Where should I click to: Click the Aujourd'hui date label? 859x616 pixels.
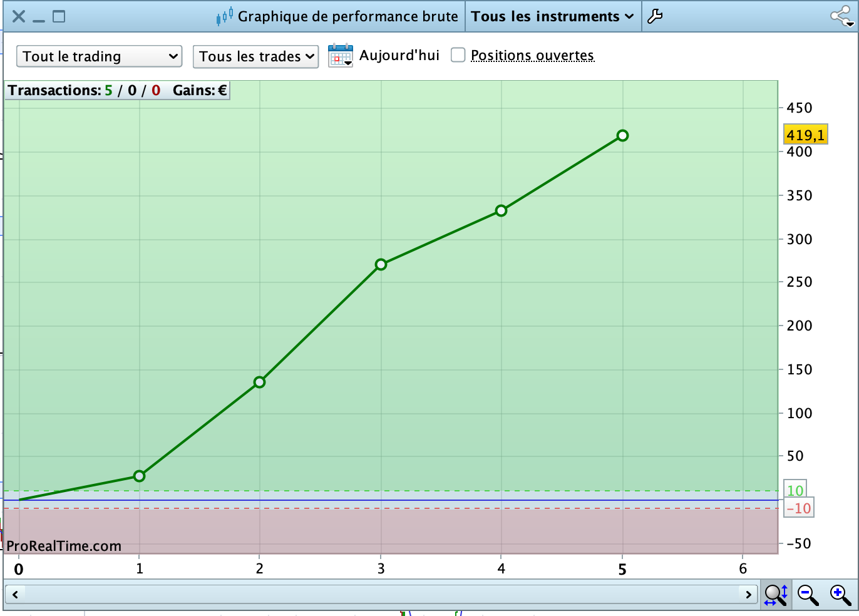(399, 55)
